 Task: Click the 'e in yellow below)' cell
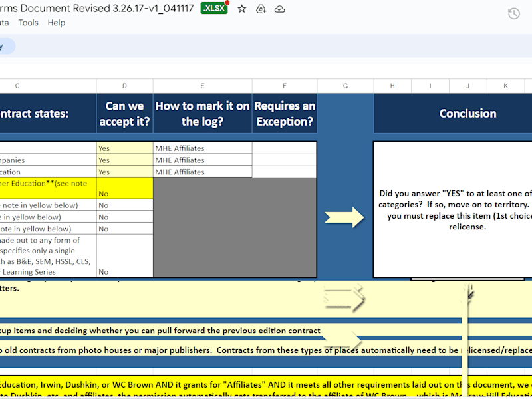(x=48, y=217)
